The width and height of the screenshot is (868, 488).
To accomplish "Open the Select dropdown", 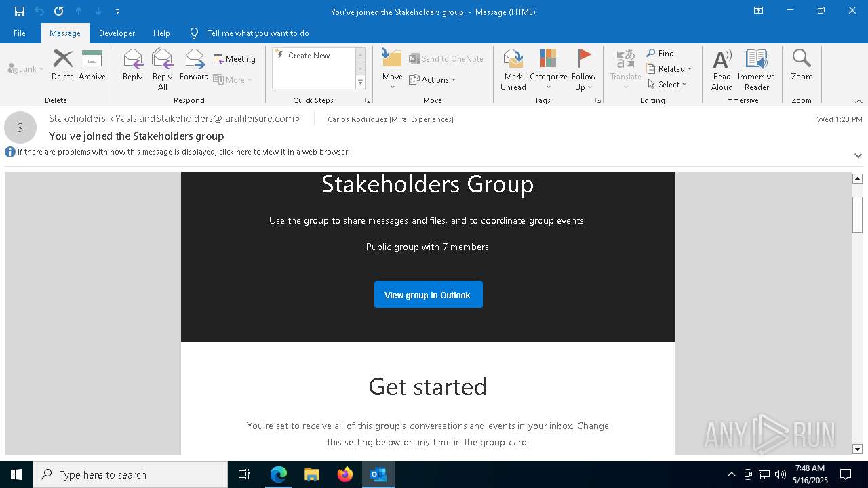I will coord(667,84).
